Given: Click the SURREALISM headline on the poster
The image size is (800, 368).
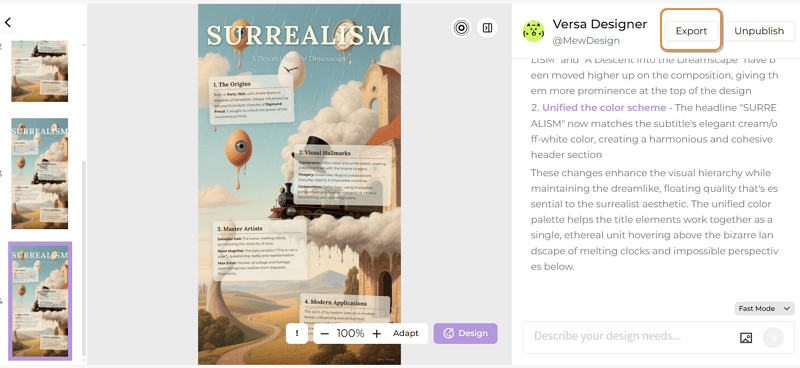Looking at the screenshot, I should [298, 35].
